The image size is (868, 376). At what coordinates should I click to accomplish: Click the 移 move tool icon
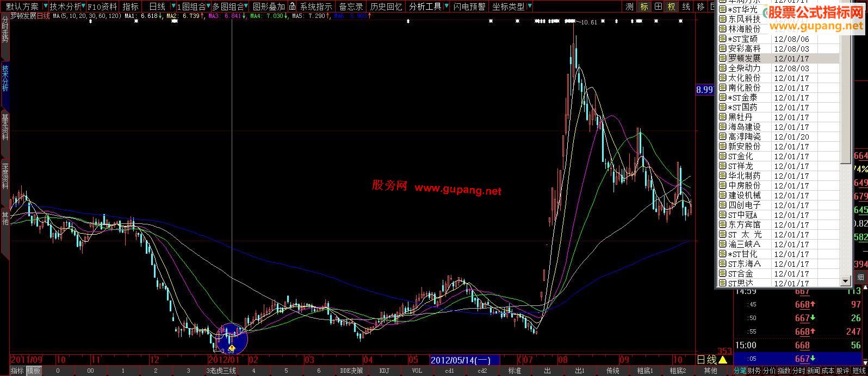tap(700, 7)
